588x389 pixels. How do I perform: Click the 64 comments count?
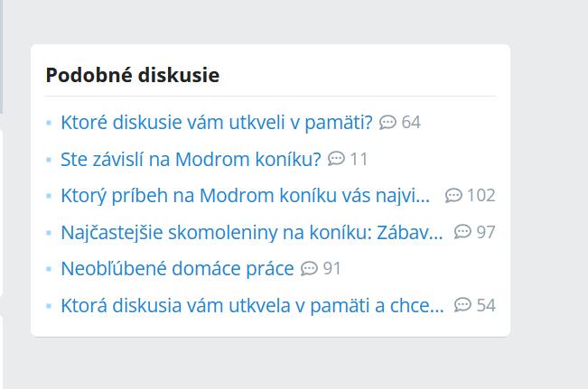[411, 122]
